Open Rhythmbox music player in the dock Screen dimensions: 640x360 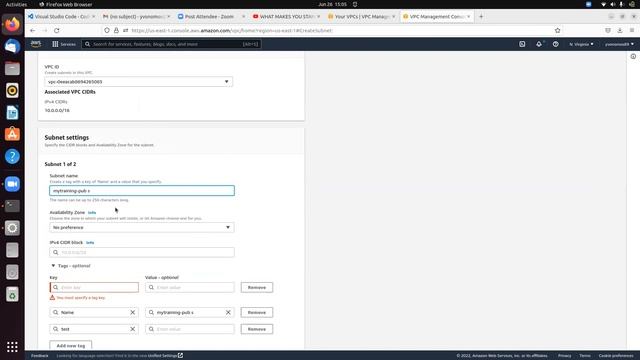12,90
